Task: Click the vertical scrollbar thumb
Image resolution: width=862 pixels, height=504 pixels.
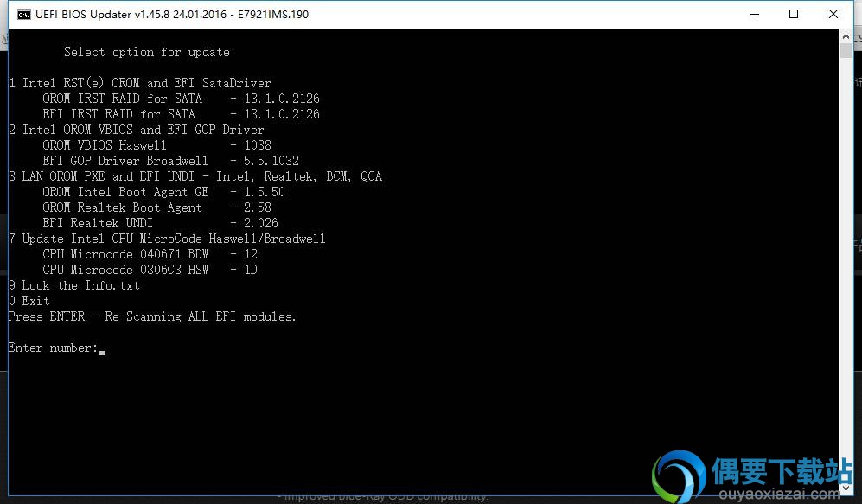Action: [846, 50]
